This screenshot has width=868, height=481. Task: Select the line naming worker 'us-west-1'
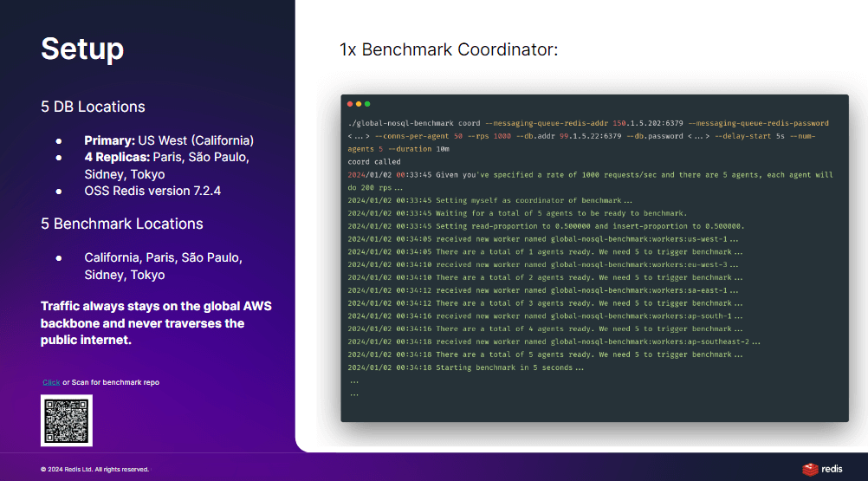543,239
